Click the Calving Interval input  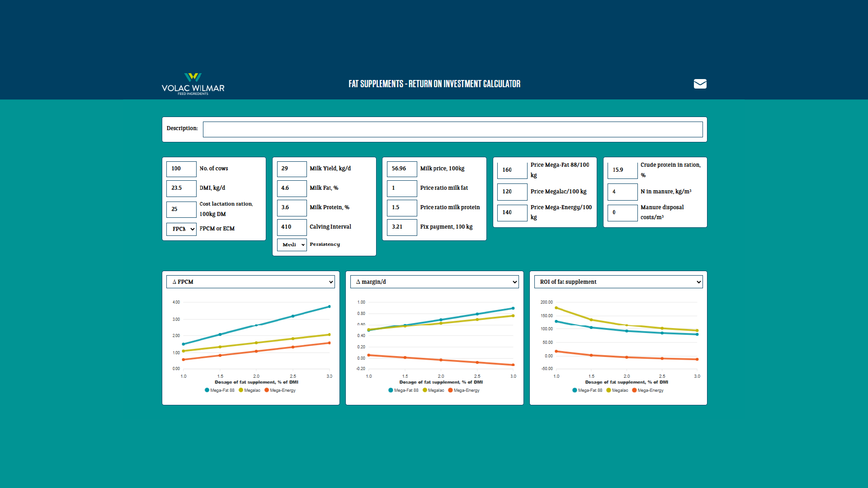[x=292, y=227]
